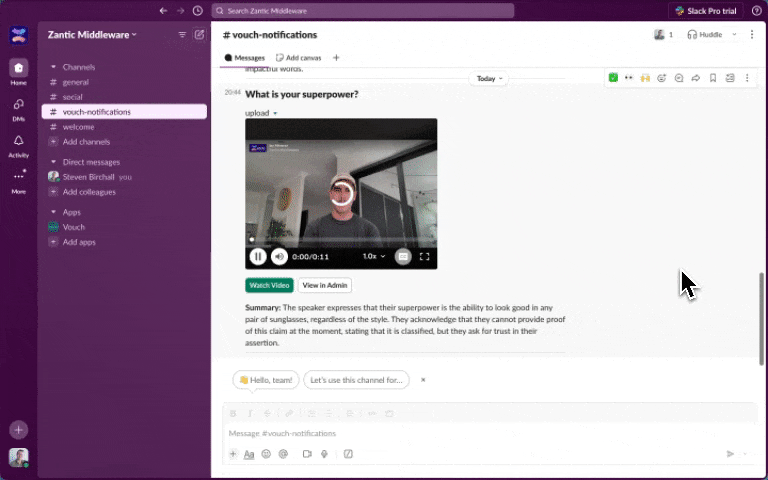768x480 pixels.
Task: Open the history clock icon
Action: point(197,11)
